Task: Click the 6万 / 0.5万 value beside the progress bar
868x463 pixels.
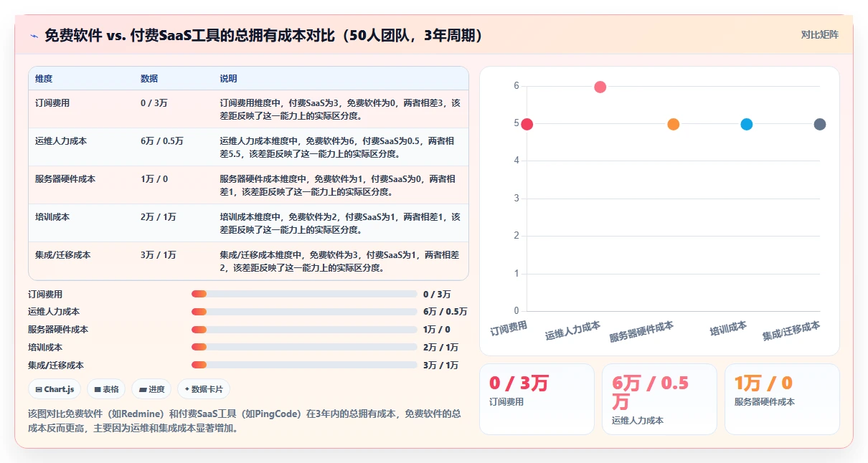Action: 445,312
